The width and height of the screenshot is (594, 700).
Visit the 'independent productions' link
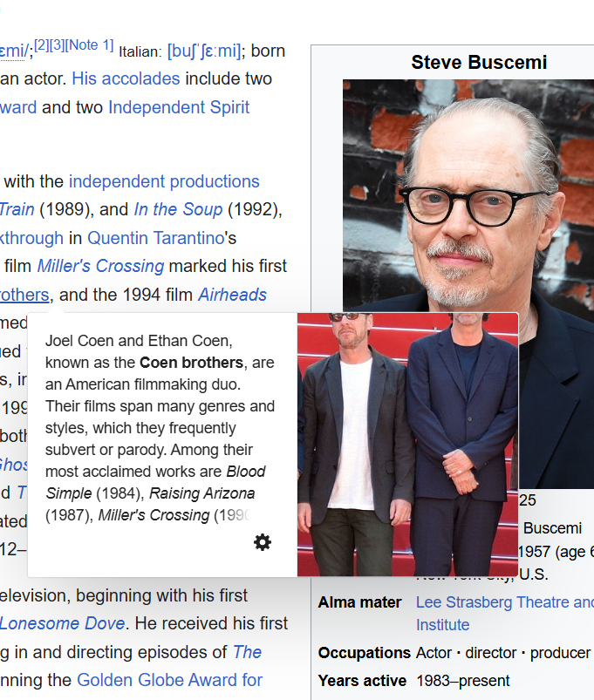click(164, 181)
